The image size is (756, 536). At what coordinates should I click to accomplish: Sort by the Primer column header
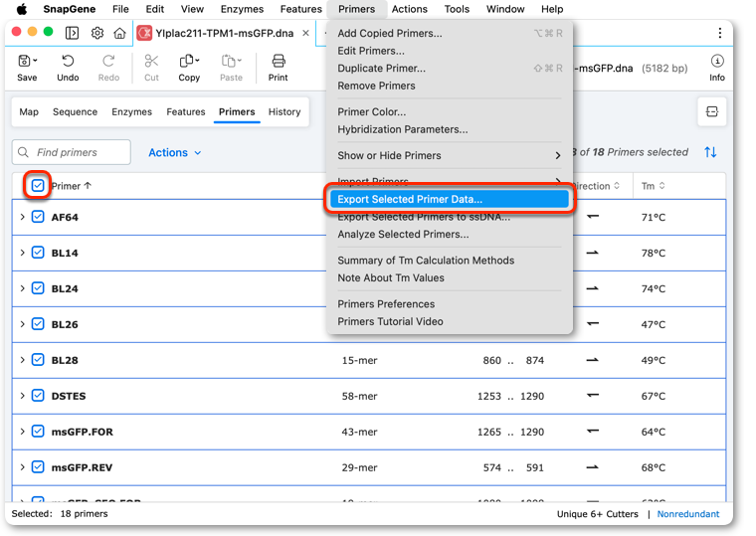72,186
